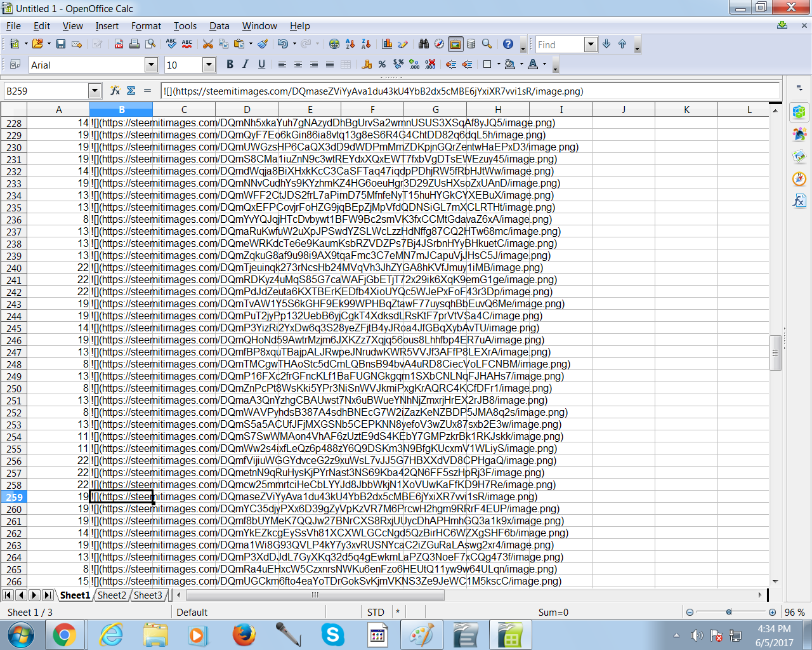Click the Copy icon
The height and width of the screenshot is (650, 812).
click(223, 44)
